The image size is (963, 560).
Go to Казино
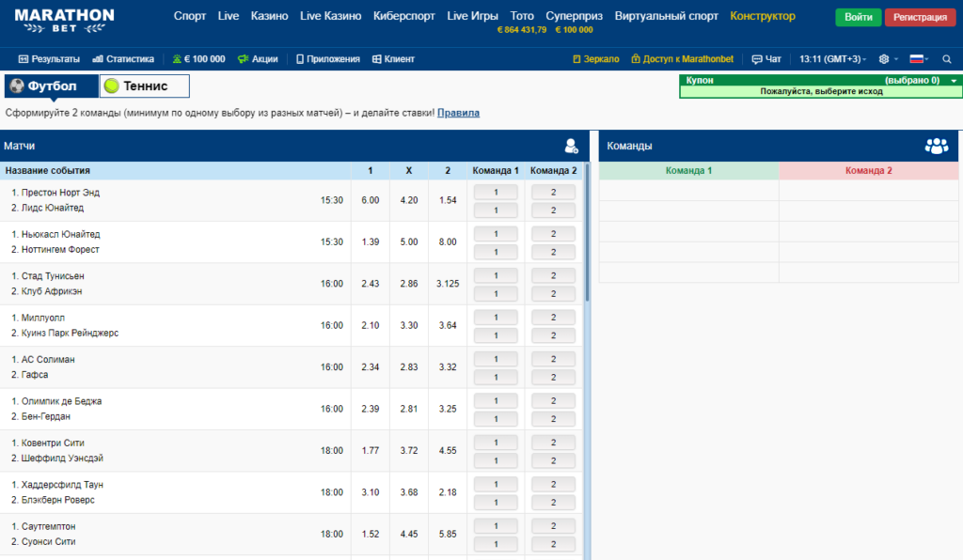coord(269,16)
